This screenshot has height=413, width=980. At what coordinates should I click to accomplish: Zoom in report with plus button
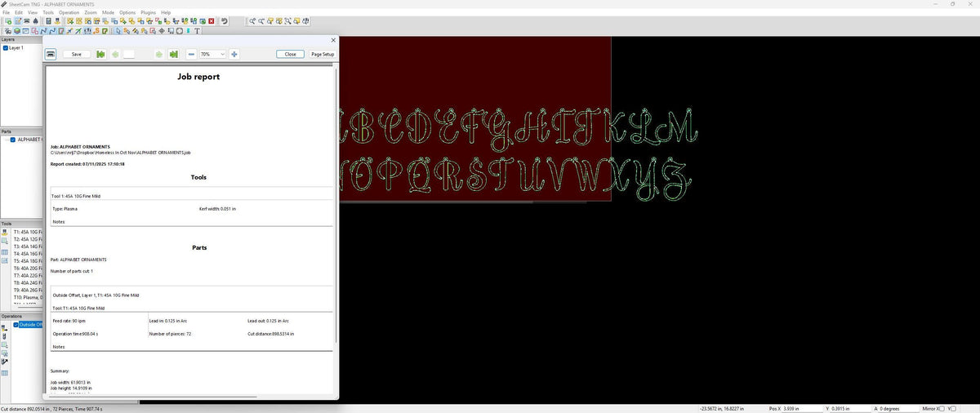(234, 54)
